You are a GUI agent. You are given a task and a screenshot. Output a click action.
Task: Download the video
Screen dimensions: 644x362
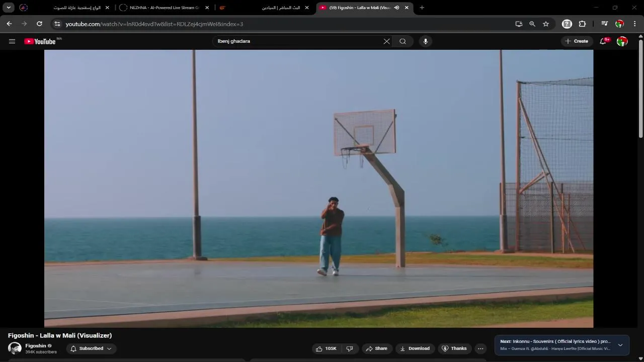pyautogui.click(x=415, y=348)
